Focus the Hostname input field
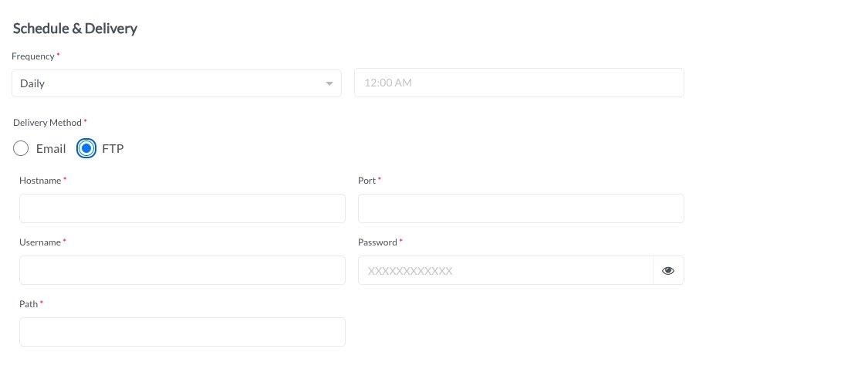Image resolution: width=868 pixels, height=369 pixels. tap(182, 208)
